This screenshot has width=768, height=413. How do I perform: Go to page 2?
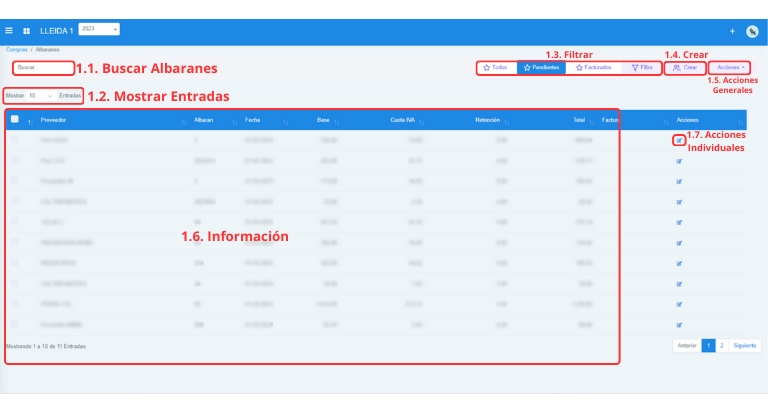tap(721, 345)
